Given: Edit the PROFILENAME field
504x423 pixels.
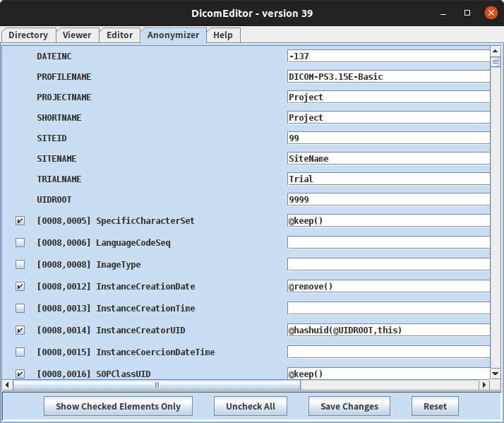Looking at the screenshot, I should pyautogui.click(x=389, y=76).
